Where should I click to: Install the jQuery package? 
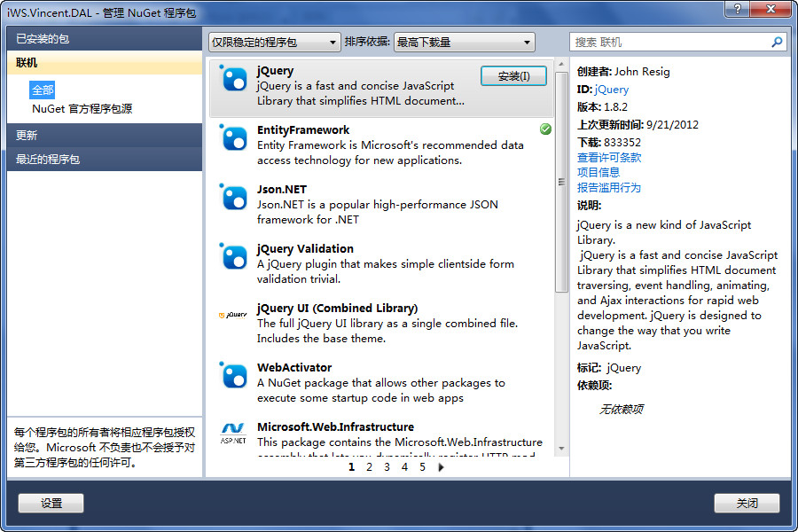coord(513,76)
